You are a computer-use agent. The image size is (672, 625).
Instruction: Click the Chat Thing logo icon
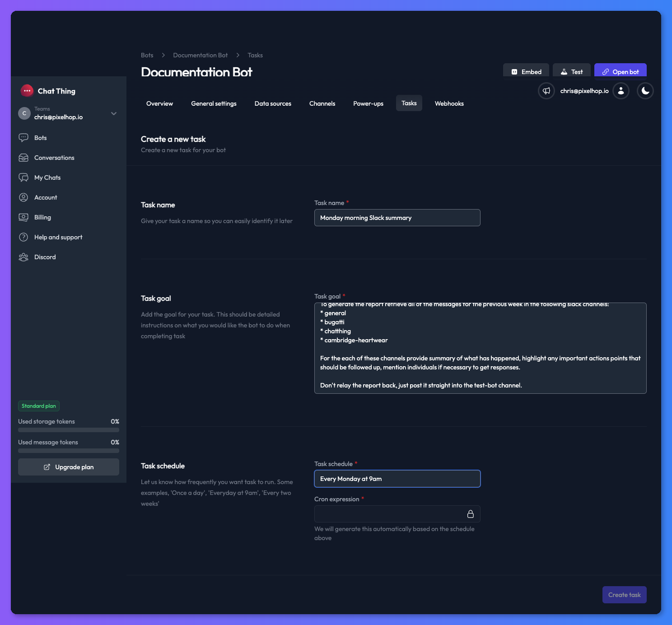(27, 91)
